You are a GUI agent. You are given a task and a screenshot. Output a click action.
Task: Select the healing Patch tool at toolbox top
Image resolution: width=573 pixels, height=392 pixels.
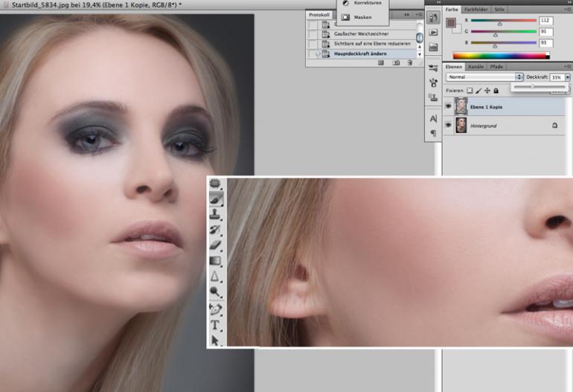[216, 184]
